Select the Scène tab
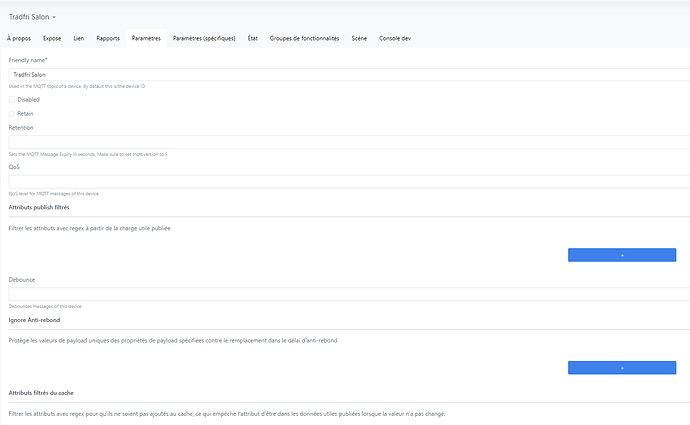This screenshot has height=425, width=690. click(x=359, y=38)
